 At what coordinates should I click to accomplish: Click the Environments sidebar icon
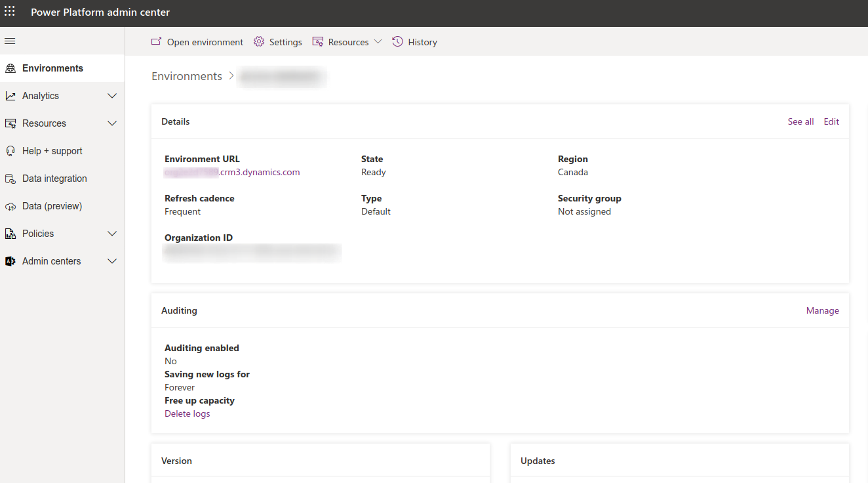pos(10,68)
